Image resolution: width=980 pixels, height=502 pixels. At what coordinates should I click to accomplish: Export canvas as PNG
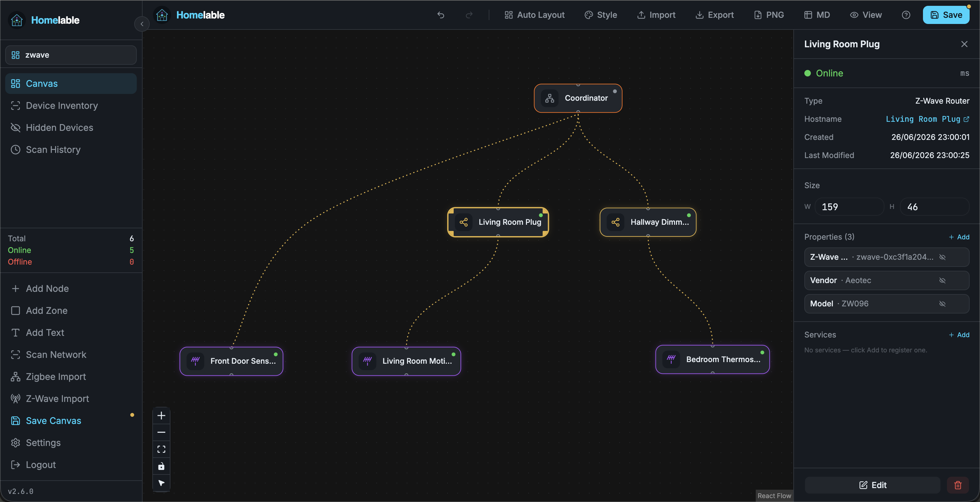click(769, 15)
